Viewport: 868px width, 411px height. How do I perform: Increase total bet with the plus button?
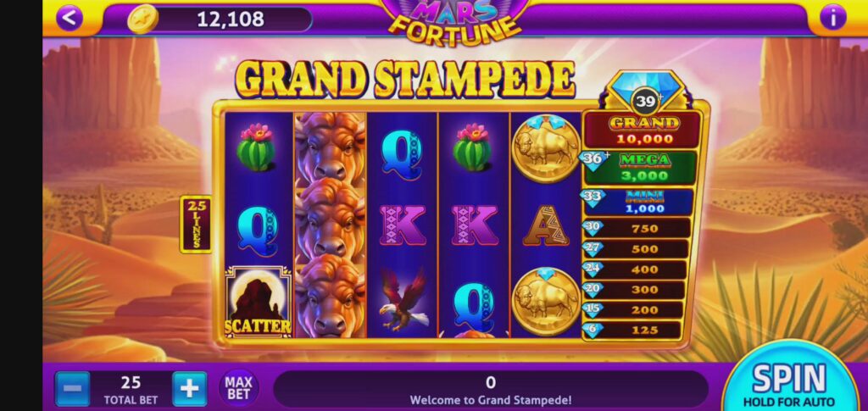point(189,389)
